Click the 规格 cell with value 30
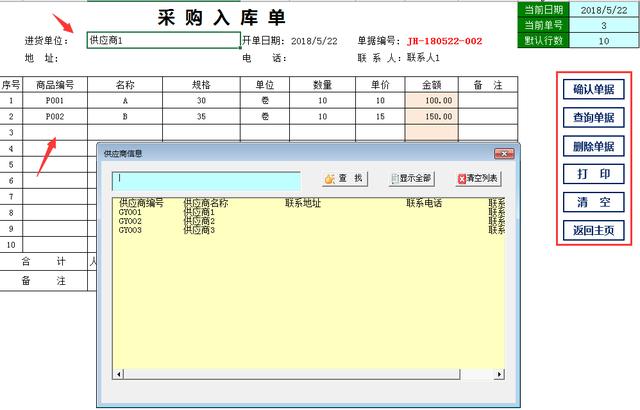This screenshot has height=410, width=640. coord(202,100)
